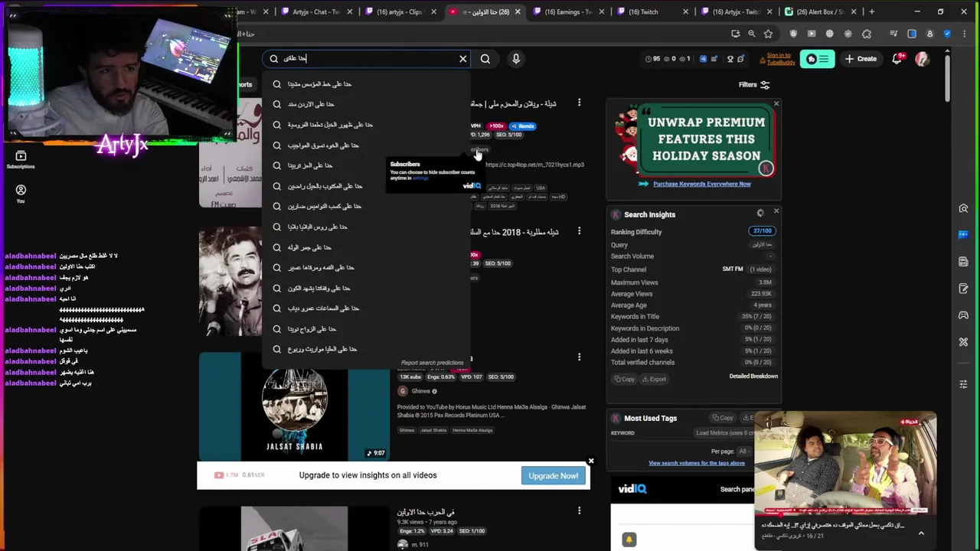Screen dimensions: 980x551
Task: Open the search Filters
Action: coord(754,85)
